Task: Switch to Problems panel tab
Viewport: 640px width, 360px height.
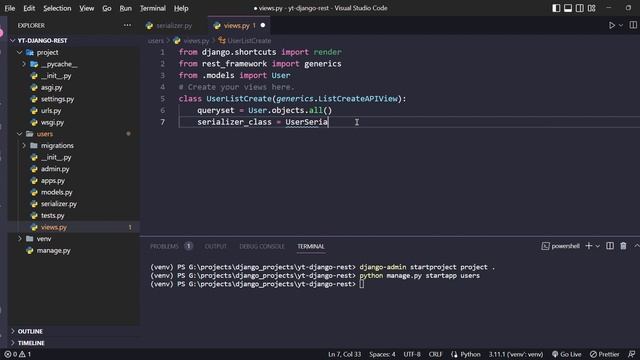Action: pyautogui.click(x=164, y=246)
